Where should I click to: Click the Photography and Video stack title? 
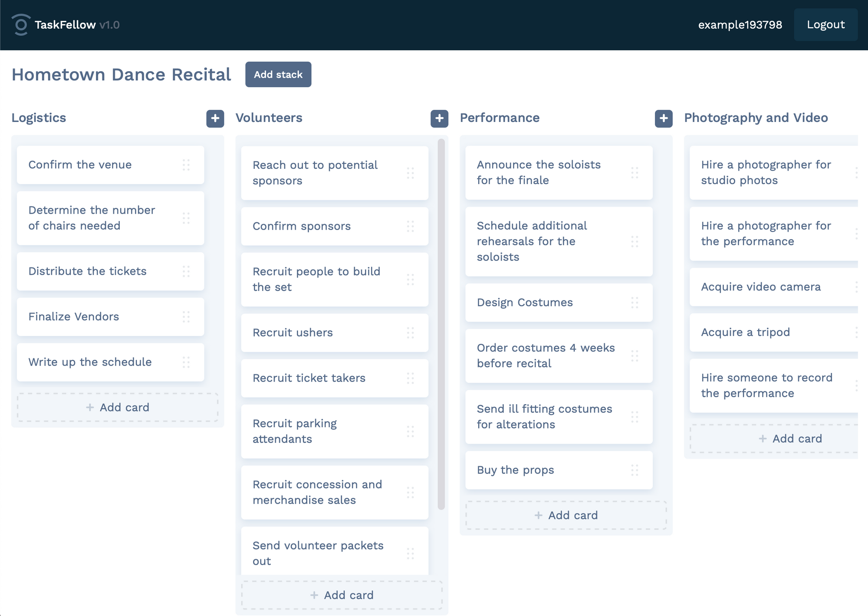point(756,118)
